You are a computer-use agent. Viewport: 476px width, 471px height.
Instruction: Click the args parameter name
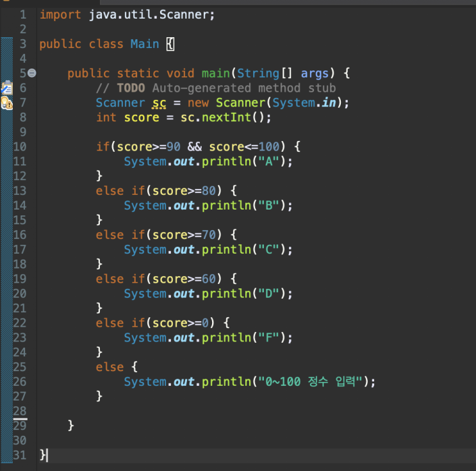coord(315,74)
